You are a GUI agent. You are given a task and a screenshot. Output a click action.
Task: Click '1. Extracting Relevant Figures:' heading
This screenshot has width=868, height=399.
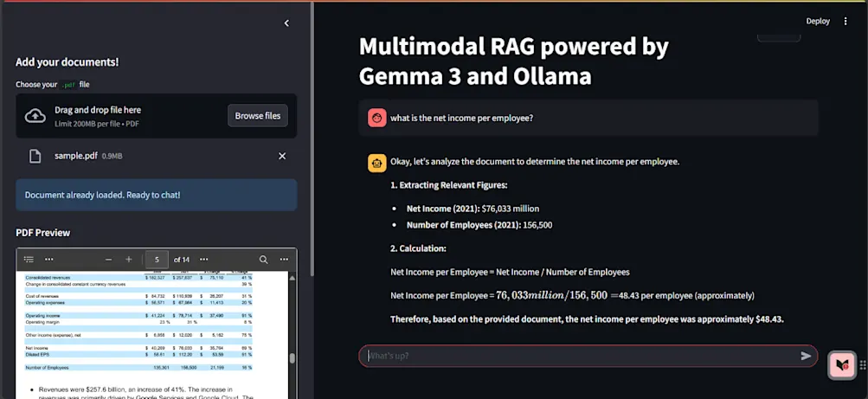tap(449, 185)
